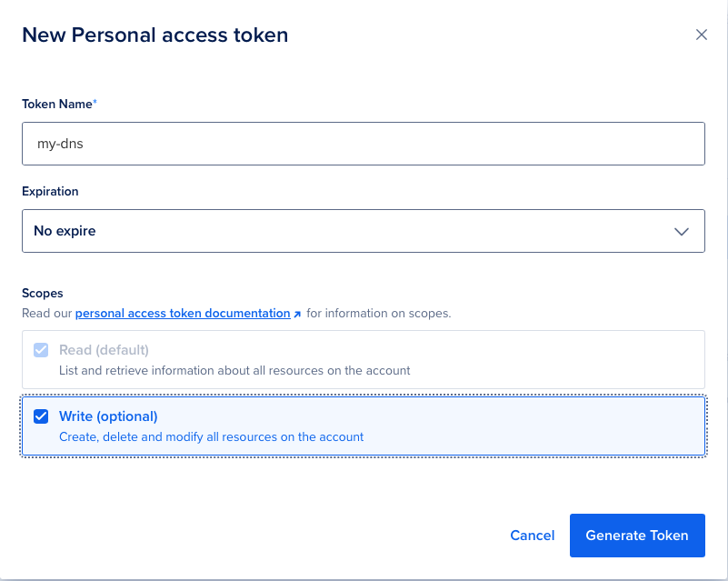
Task: Expand the No expire selector
Action: tap(364, 231)
